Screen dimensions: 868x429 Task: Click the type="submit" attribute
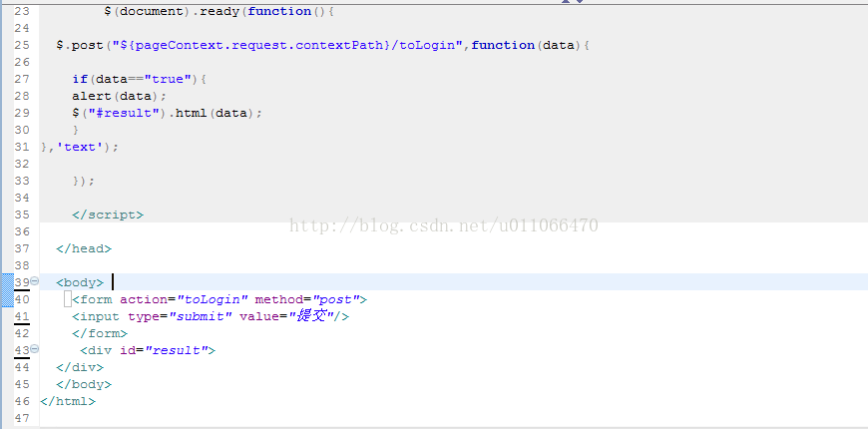tap(180, 316)
